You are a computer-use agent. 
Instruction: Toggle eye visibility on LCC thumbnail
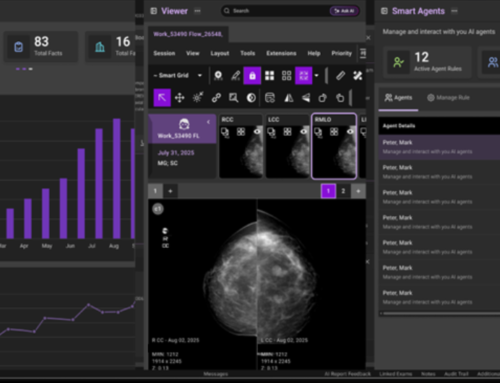(x=304, y=132)
